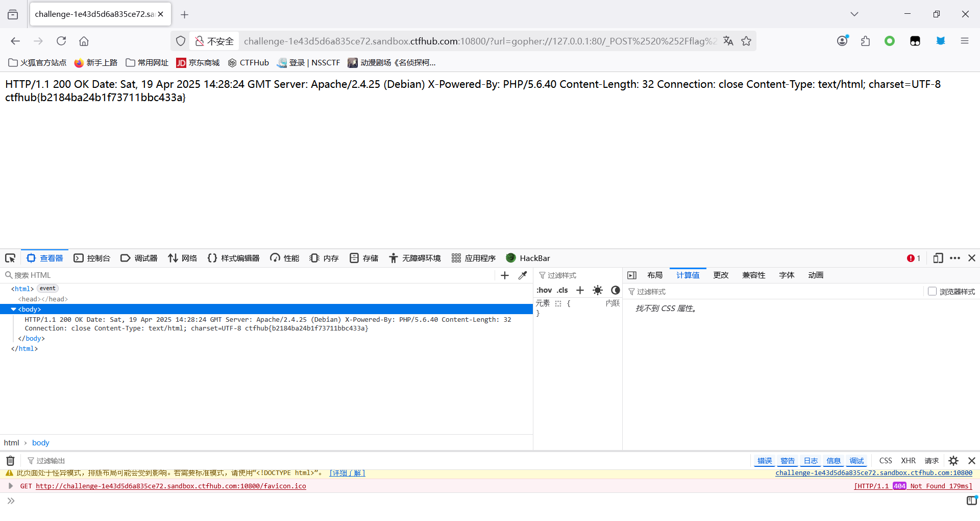Open the HackBar tab
The width and height of the screenshot is (980, 521).
point(528,258)
